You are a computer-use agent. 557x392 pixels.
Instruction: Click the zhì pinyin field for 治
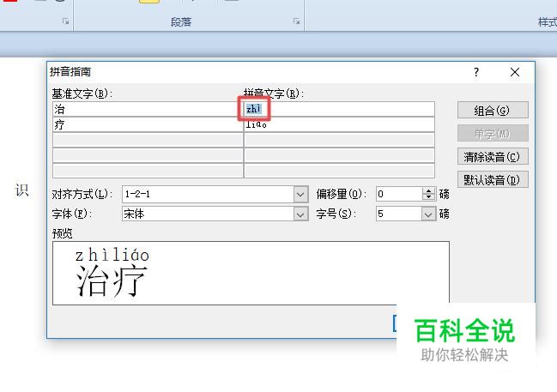(x=339, y=109)
